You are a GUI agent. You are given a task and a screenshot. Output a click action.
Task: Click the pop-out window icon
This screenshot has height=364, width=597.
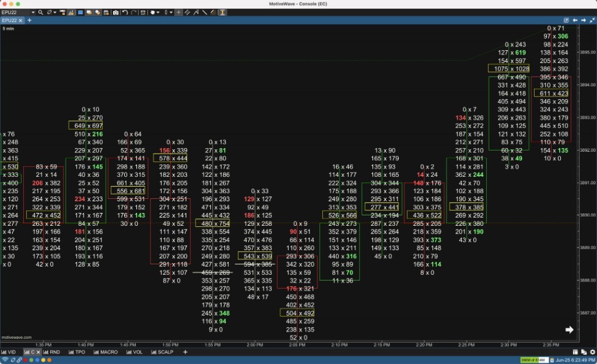point(566,20)
